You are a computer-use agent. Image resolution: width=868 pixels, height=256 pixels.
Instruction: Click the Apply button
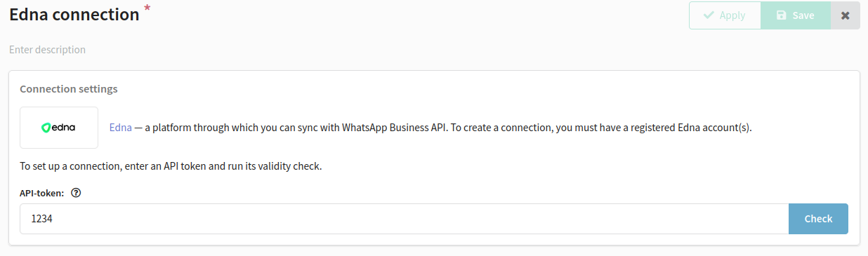click(x=725, y=15)
